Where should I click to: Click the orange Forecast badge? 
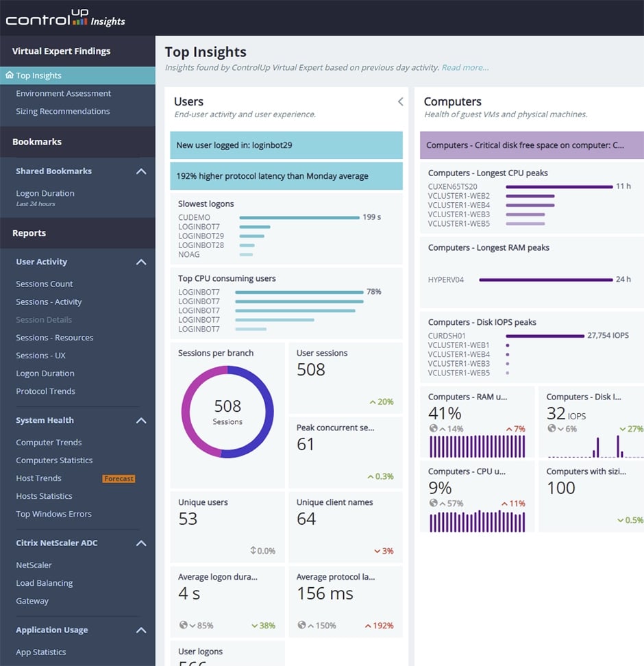coord(119,479)
